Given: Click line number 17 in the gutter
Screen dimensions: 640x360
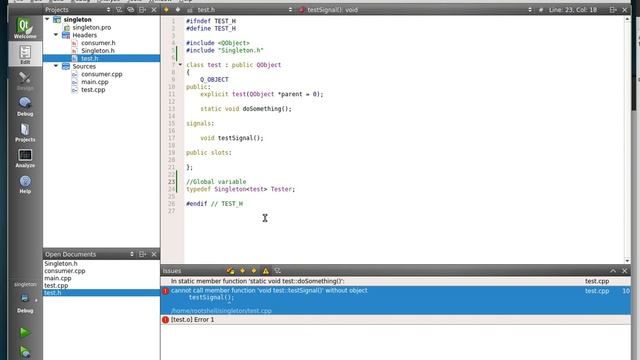Looking at the screenshot, I should point(171,138).
